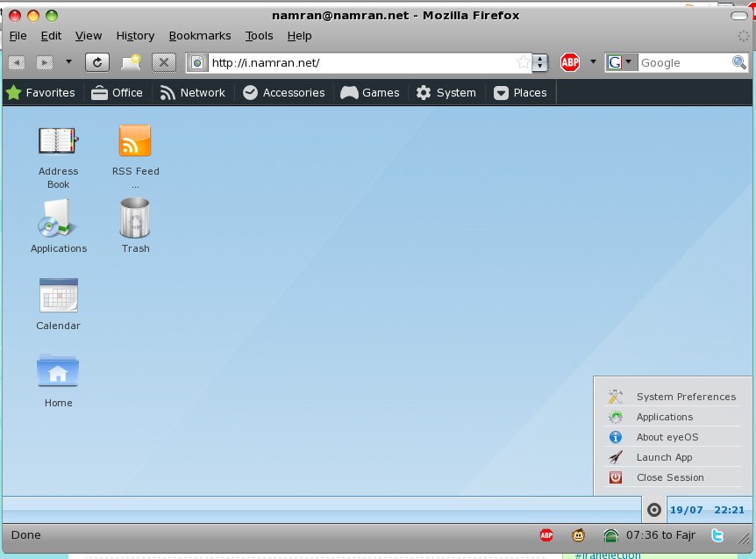Open the eyeOS Games menu
Viewport: 756px width, 559px height.
click(x=370, y=92)
